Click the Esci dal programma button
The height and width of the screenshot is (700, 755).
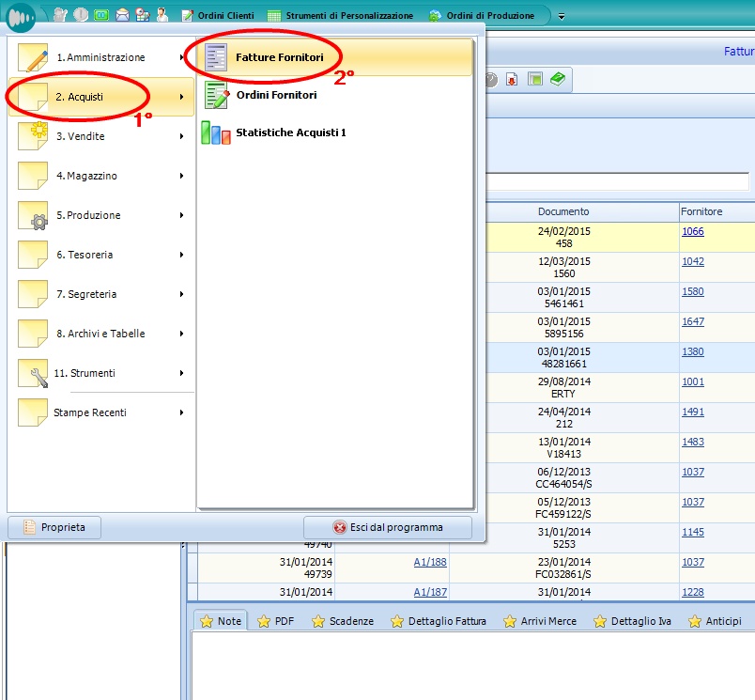pos(387,527)
